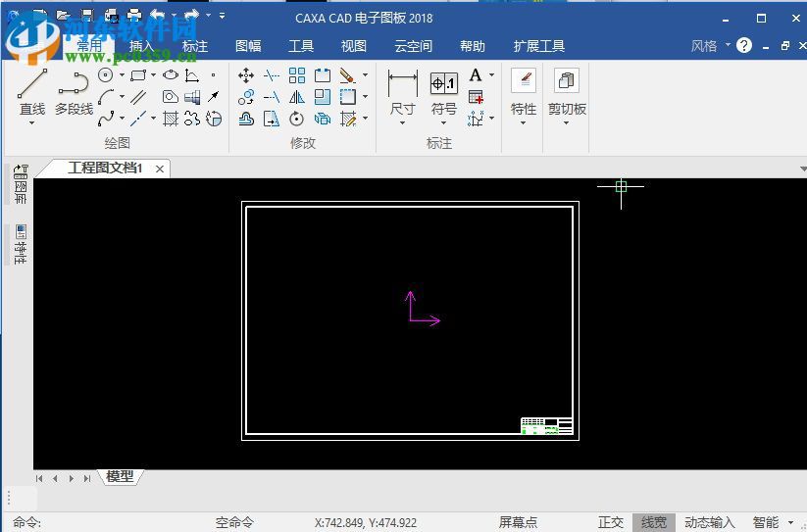Select the copy (two circles) tool
Screen dimensions: 807x532
click(x=246, y=97)
